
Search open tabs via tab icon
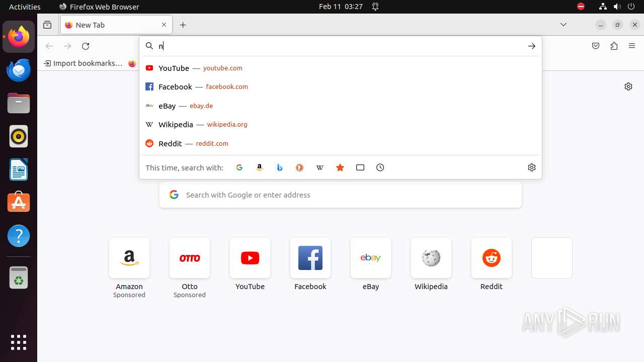point(360,167)
